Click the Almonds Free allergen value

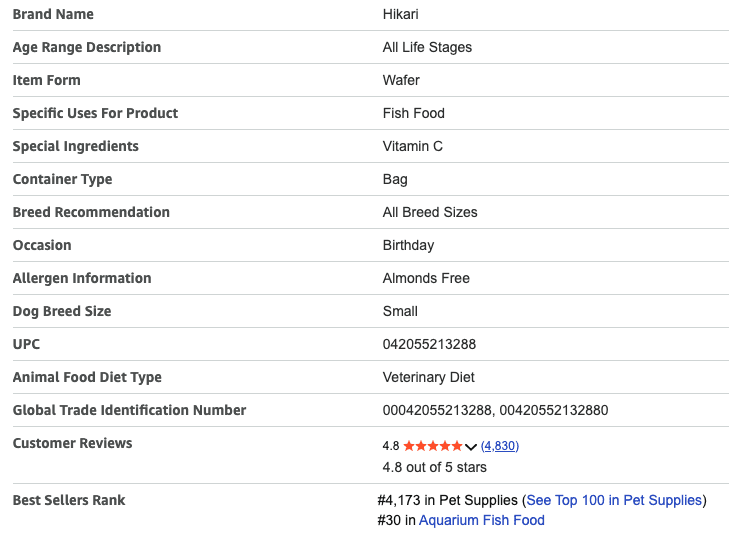[426, 278]
